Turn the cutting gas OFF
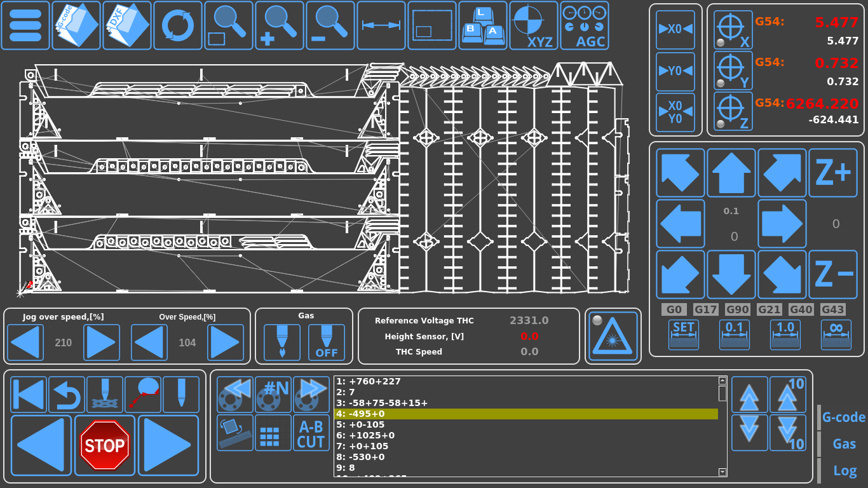 (327, 341)
